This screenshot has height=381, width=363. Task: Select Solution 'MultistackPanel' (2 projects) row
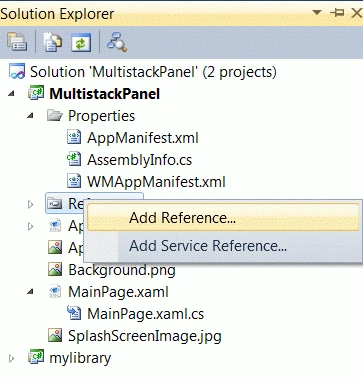(153, 72)
